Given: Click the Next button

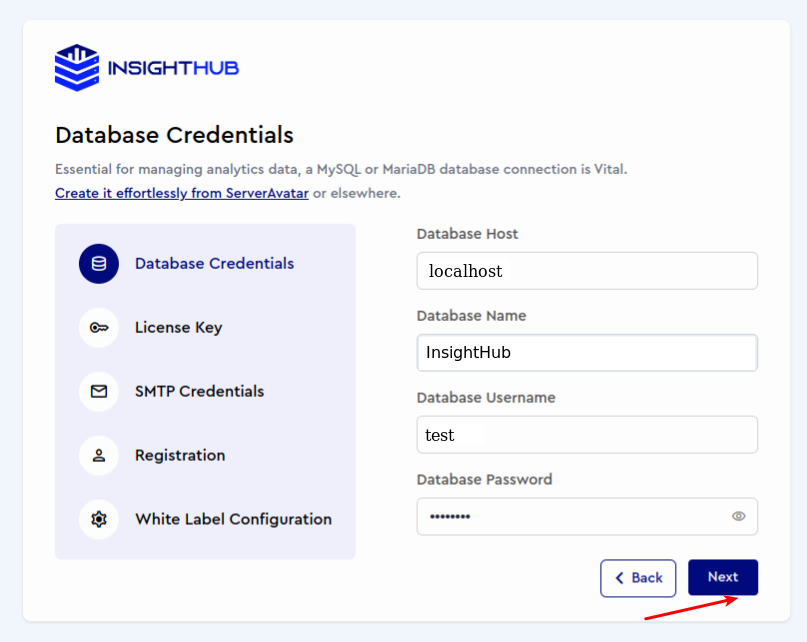Looking at the screenshot, I should point(723,577).
